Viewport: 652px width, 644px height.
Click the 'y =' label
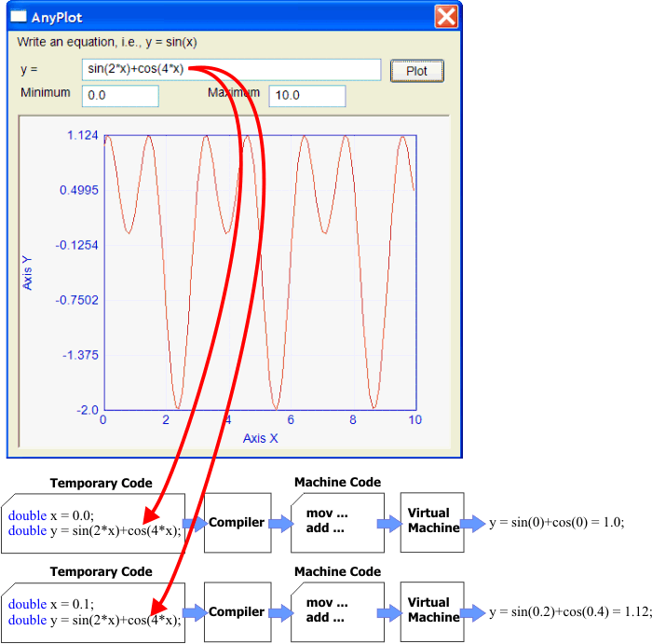(x=29, y=70)
